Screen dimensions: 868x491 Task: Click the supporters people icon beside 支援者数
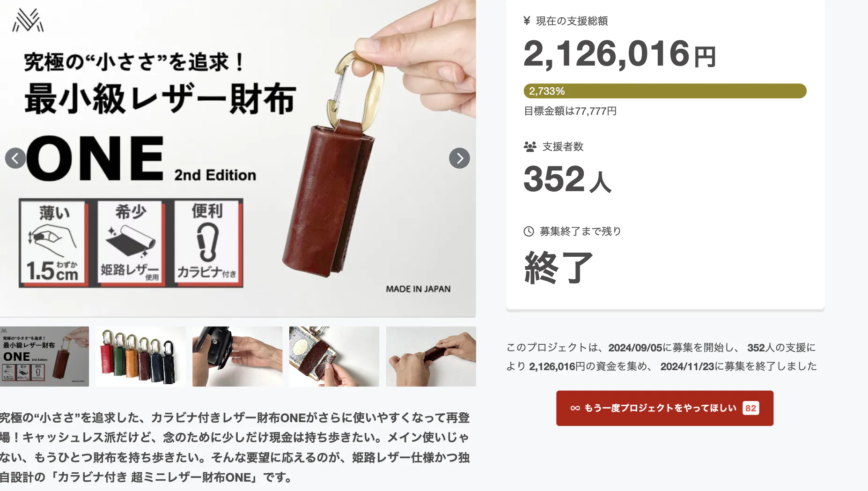click(x=530, y=147)
